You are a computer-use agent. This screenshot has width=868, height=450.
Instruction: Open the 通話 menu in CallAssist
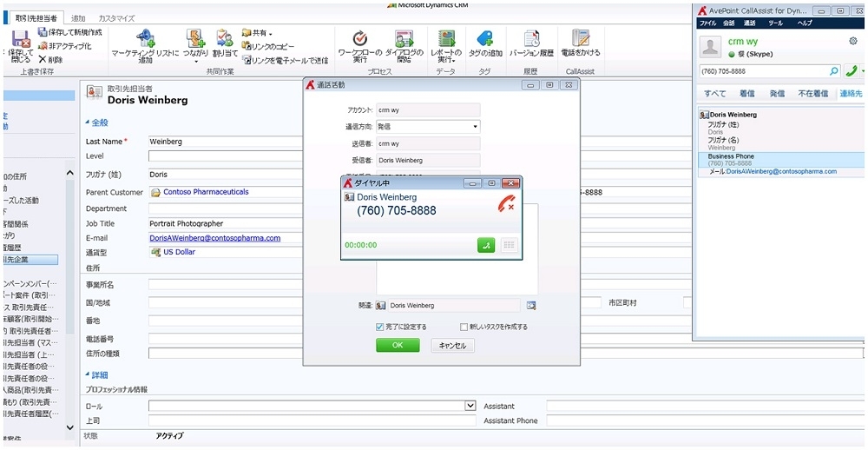point(750,23)
